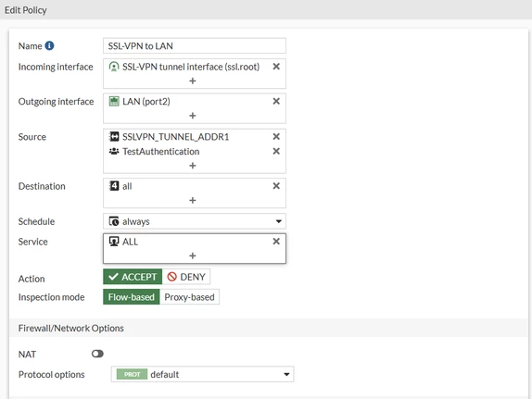Viewport: 532px width, 399px height.
Task: Set action to ACCEPT
Action: point(133,277)
